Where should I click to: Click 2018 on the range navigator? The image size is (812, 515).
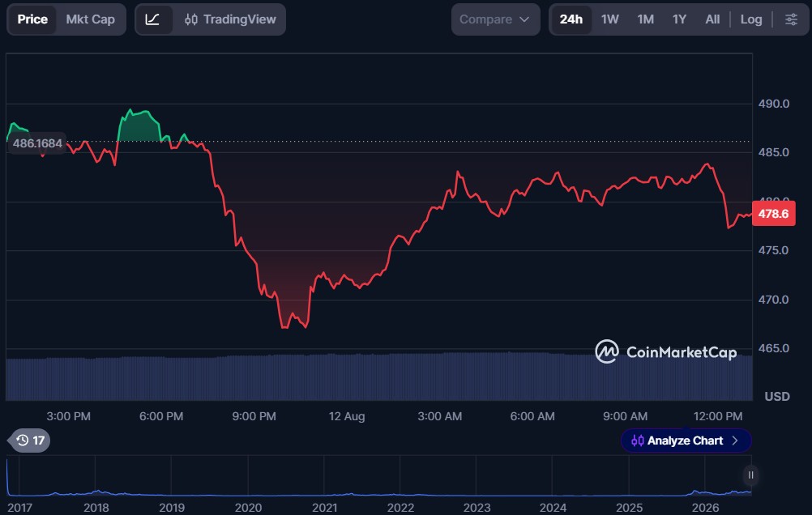(x=96, y=508)
